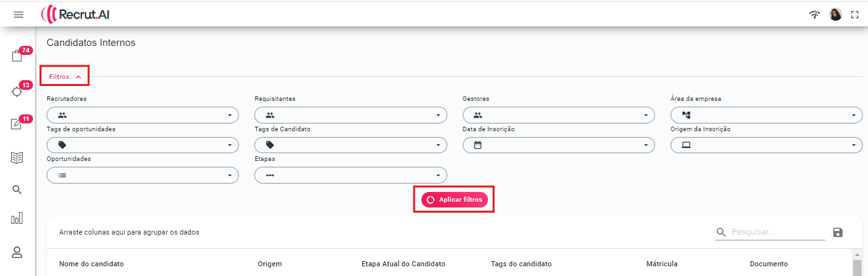868x276 pixels.
Task: Open the book icon in sidebar
Action: coord(17,157)
